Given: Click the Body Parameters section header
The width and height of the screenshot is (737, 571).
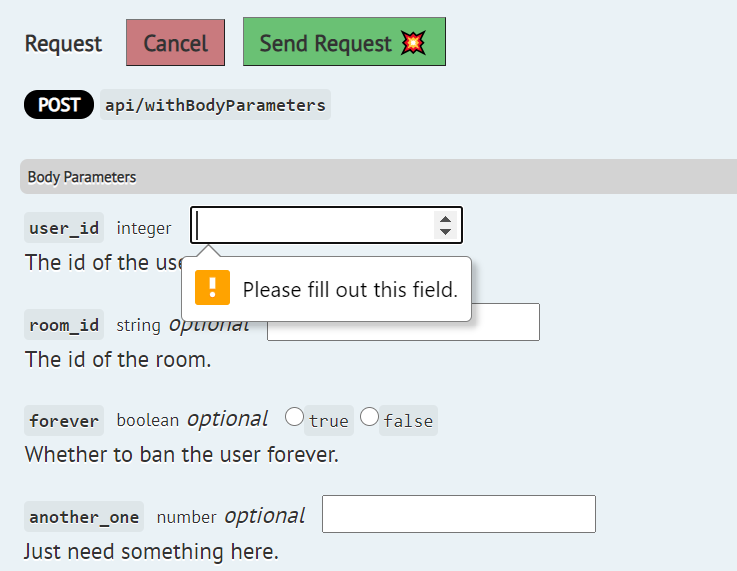Looking at the screenshot, I should [x=378, y=177].
